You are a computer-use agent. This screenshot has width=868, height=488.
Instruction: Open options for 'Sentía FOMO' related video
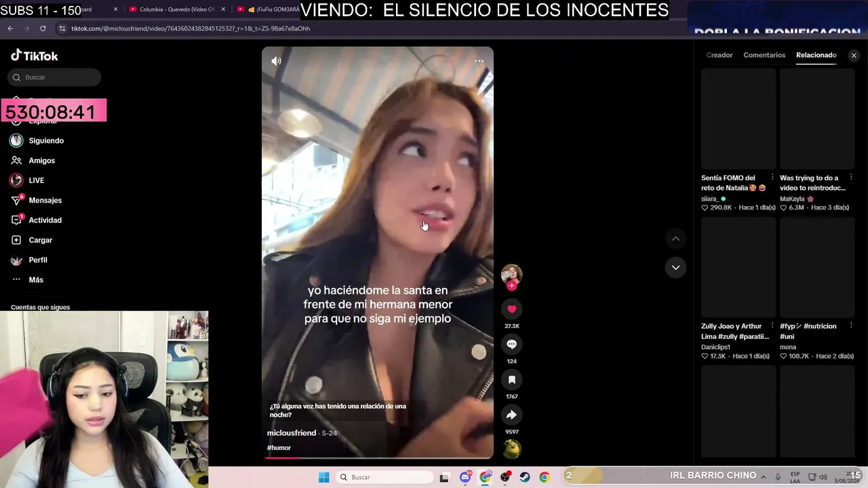(772, 178)
